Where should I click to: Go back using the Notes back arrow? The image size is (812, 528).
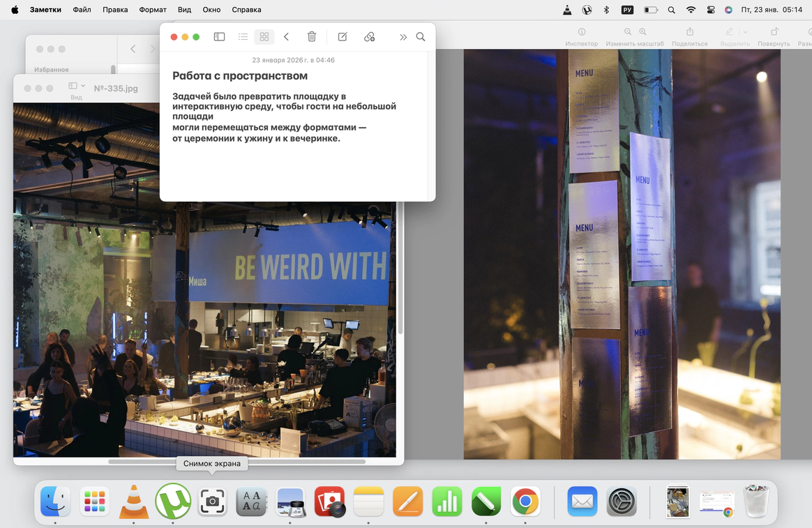coord(286,37)
